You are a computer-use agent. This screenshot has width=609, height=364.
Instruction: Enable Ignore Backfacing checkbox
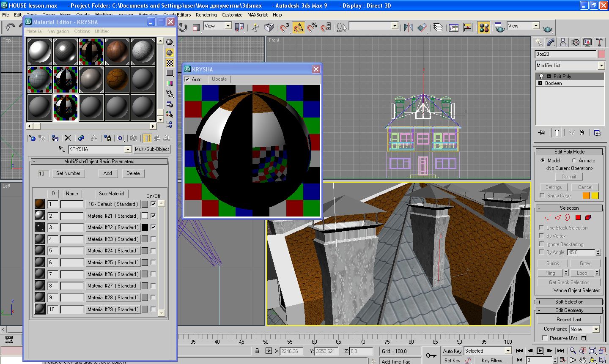pos(542,244)
